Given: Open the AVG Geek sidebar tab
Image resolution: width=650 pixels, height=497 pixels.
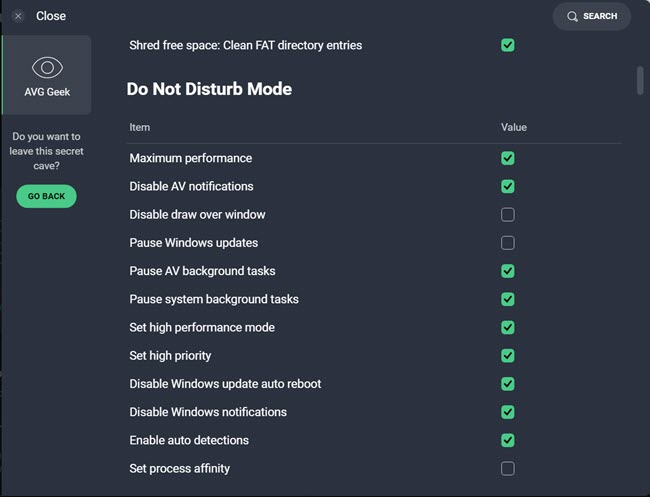Looking at the screenshot, I should [x=47, y=76].
